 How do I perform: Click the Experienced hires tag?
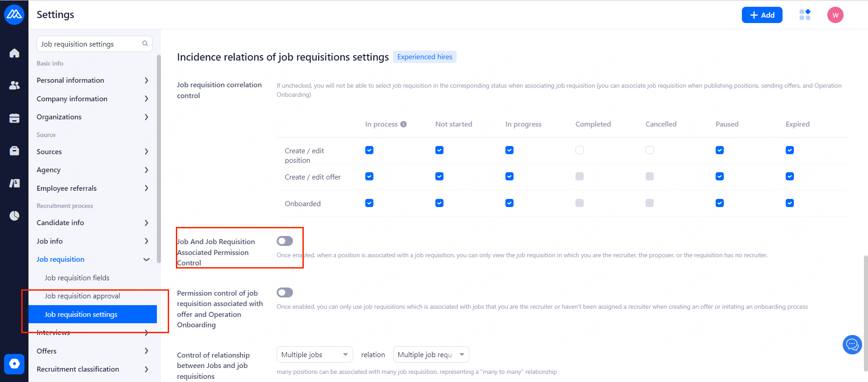coord(425,57)
